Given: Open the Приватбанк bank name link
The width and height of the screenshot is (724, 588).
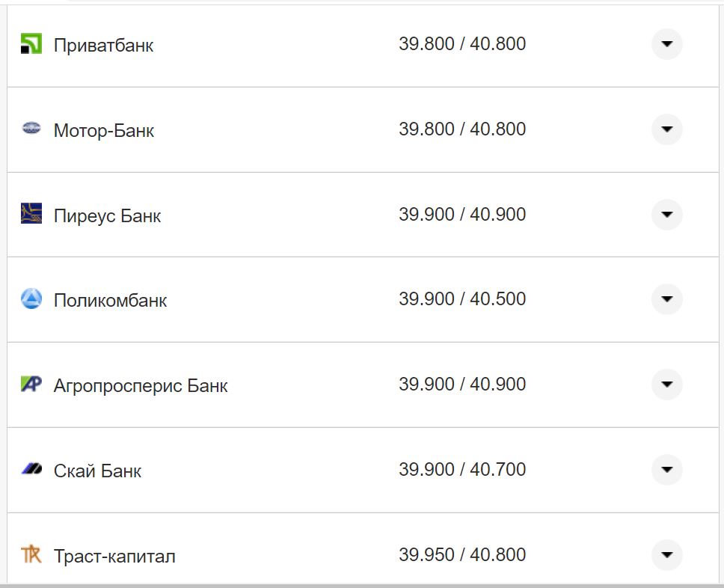Looking at the screenshot, I should pos(103,46).
